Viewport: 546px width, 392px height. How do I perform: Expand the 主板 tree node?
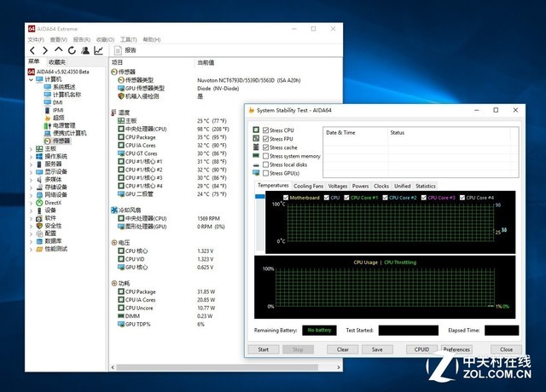point(32,148)
